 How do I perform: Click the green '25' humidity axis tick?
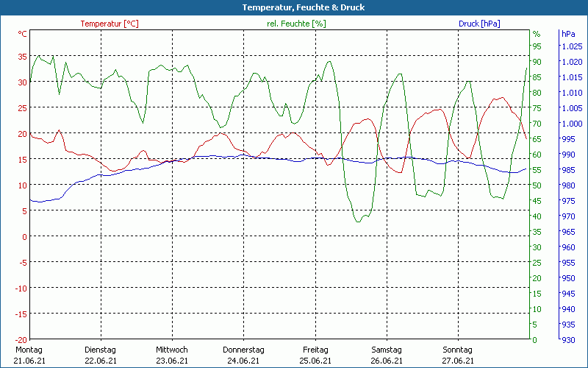(537, 263)
